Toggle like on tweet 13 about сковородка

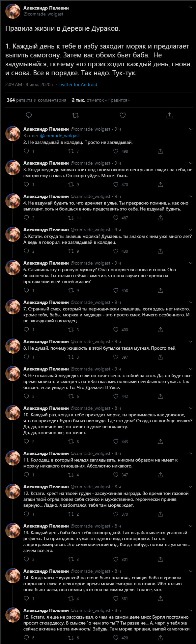[x=116, y=559]
